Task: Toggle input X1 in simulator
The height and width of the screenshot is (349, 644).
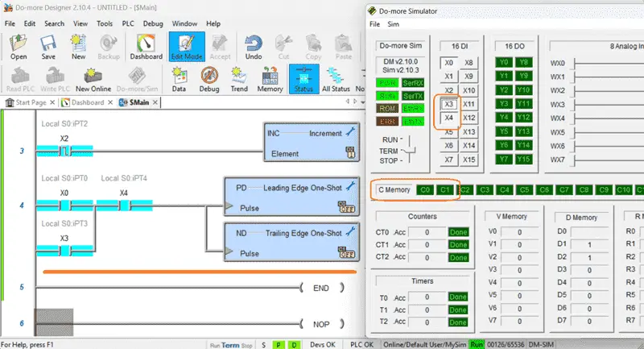Action: 448,77
